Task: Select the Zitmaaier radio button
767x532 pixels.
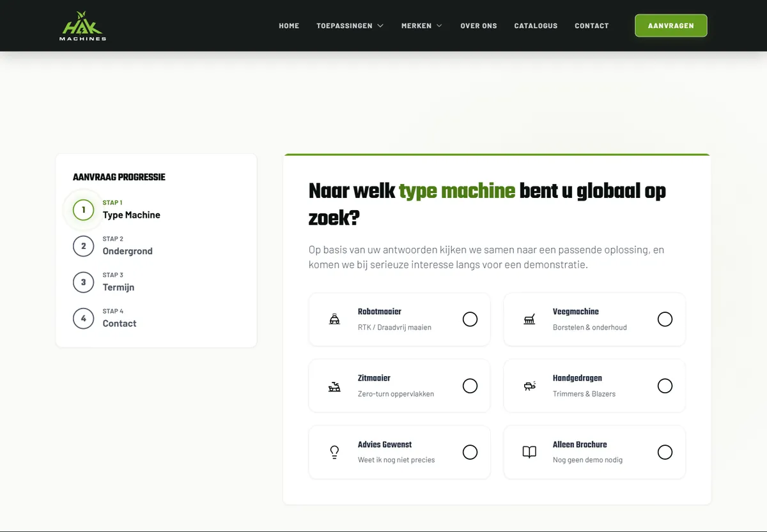Action: click(470, 386)
